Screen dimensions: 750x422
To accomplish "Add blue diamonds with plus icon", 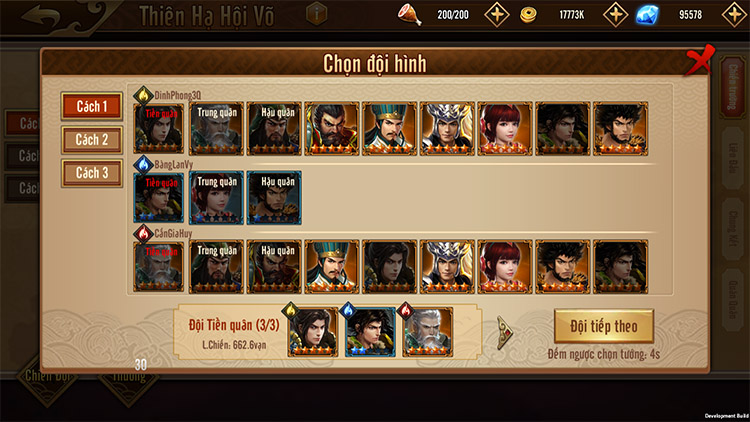I will (734, 14).
